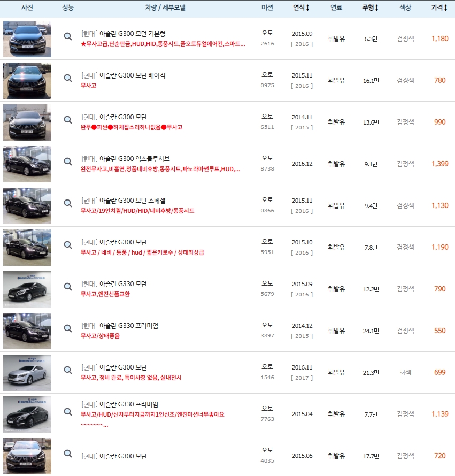Click 사진 column header
Screen dimensions: 455x476
pos(27,7)
